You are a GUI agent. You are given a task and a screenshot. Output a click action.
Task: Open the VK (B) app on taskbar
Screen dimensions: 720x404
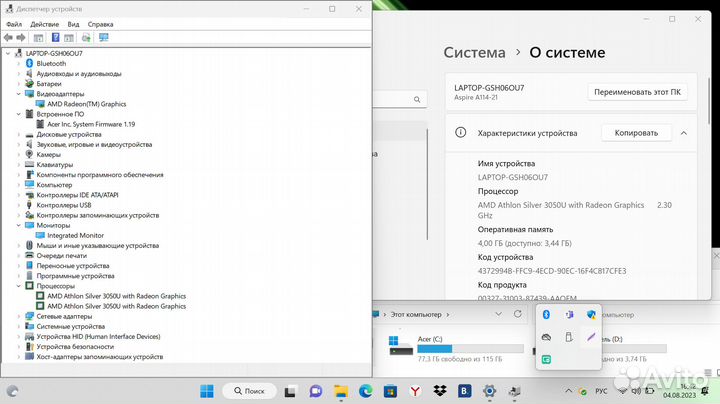[x=465, y=392]
